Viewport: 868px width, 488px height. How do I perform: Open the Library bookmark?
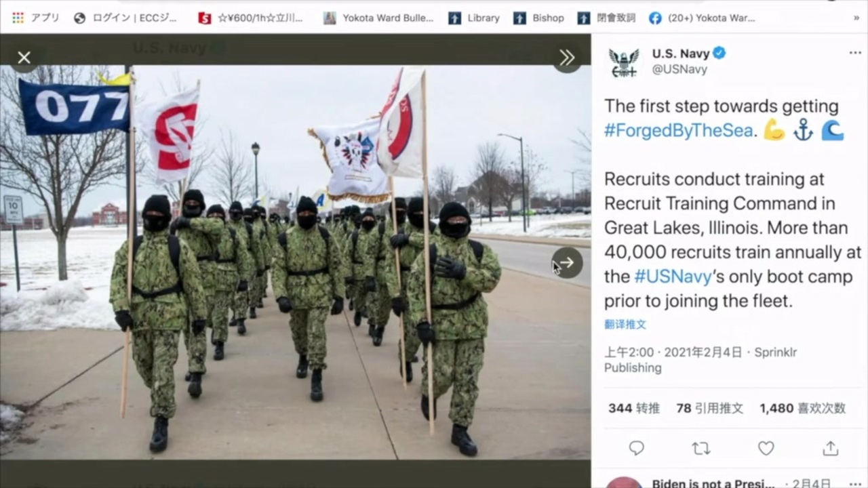coord(474,18)
